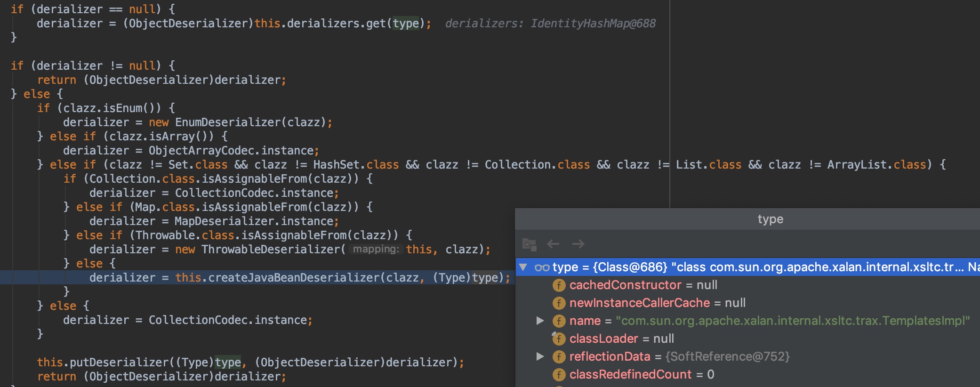
Task: Select the 'classLoader = null' row
Action: (748, 339)
